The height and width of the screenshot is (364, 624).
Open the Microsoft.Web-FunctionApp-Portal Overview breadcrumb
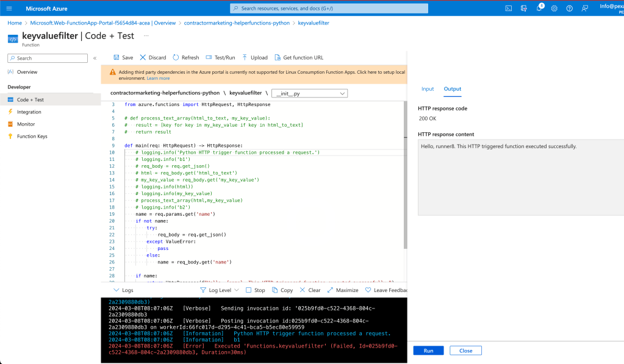[x=103, y=23]
